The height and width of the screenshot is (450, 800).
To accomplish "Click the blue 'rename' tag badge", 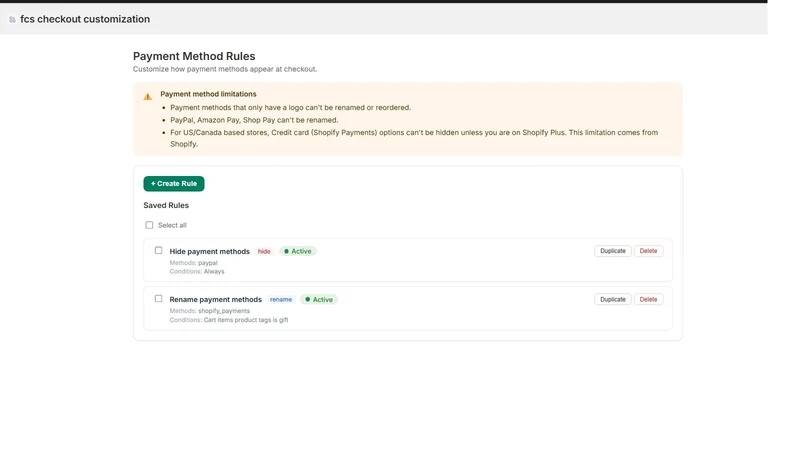I will coord(281,299).
